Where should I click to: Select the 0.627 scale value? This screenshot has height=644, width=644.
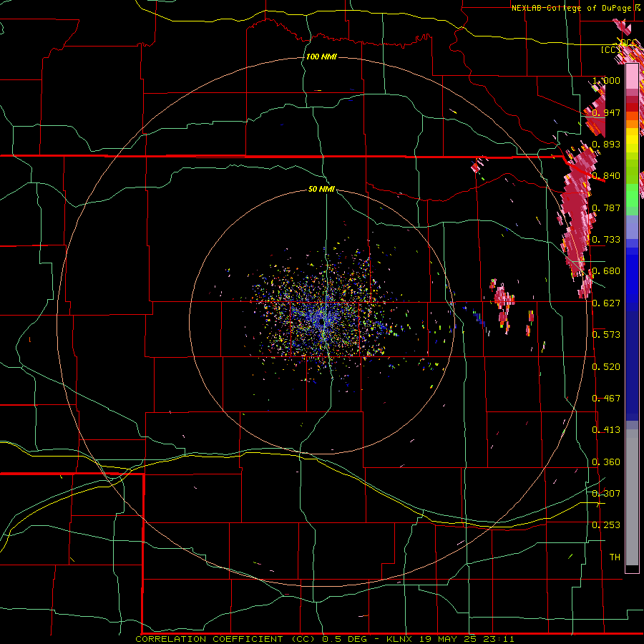click(606, 303)
